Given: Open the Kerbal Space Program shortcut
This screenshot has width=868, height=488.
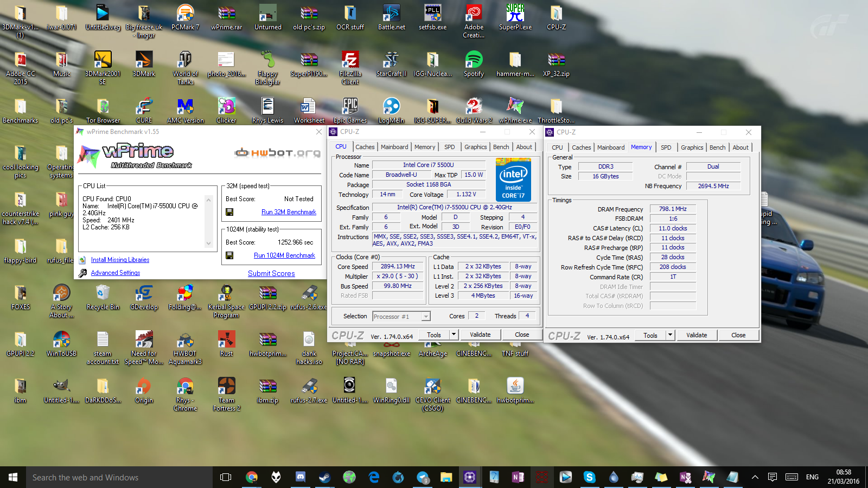Looking at the screenshot, I should coord(226,301).
